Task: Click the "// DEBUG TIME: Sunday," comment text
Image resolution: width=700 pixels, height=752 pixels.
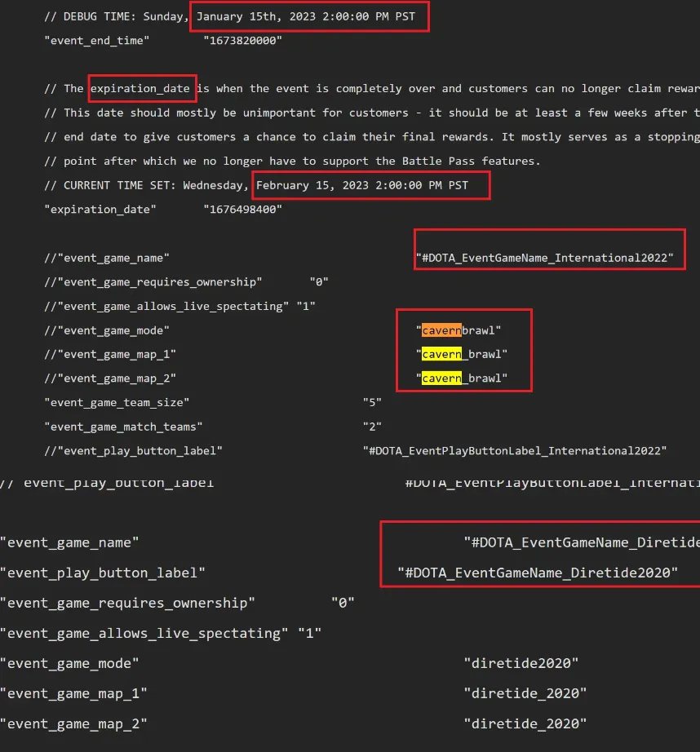Action: pyautogui.click(x=117, y=17)
